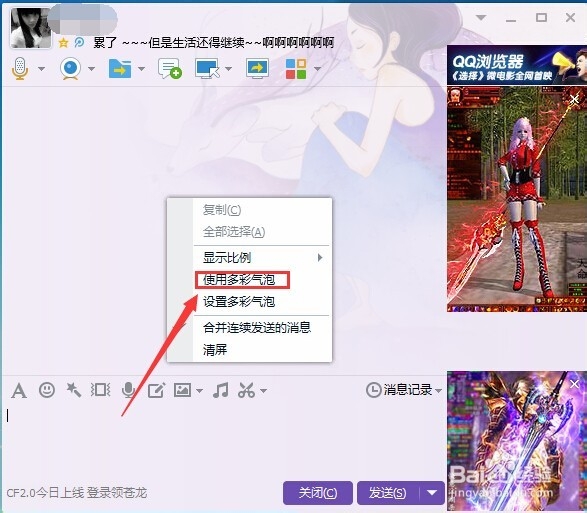Open the emoji smiley picker
The height and width of the screenshot is (513, 587).
click(47, 390)
